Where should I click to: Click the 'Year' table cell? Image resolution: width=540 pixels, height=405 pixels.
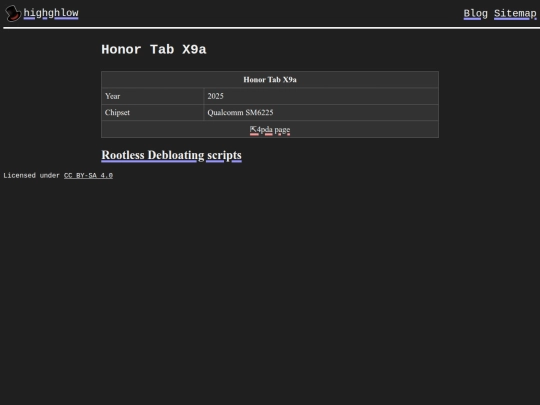click(153, 96)
